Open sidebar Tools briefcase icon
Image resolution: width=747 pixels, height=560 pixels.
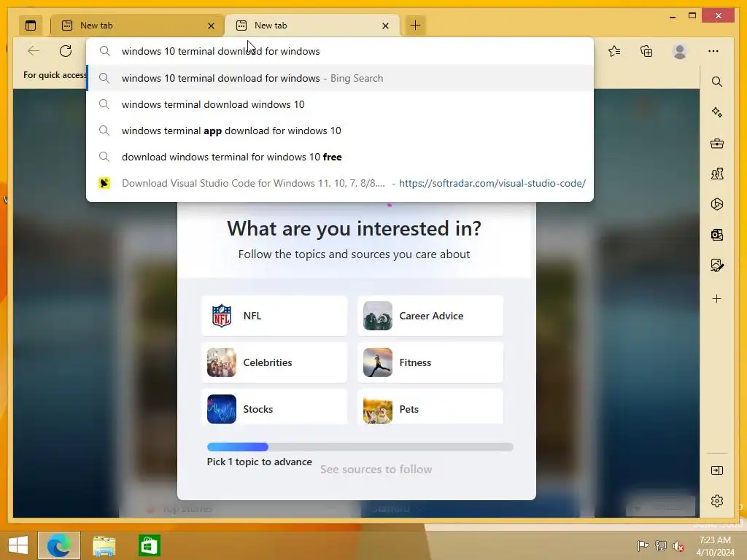[x=716, y=143]
